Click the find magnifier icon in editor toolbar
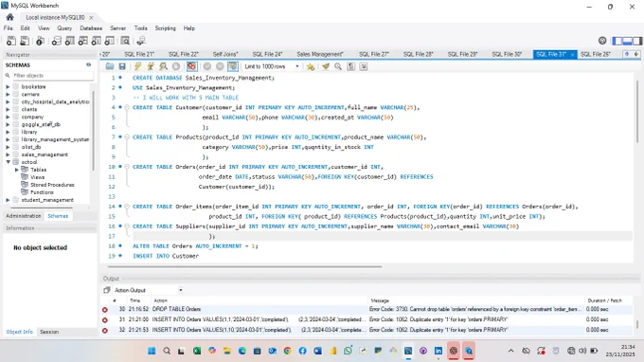644x362 pixels. coord(338,66)
